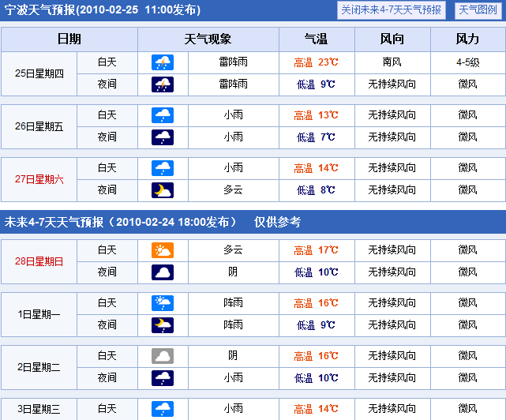Click the cloudy night moon icon for 27日 夜间
This screenshot has width=506, height=420.
pos(163,190)
